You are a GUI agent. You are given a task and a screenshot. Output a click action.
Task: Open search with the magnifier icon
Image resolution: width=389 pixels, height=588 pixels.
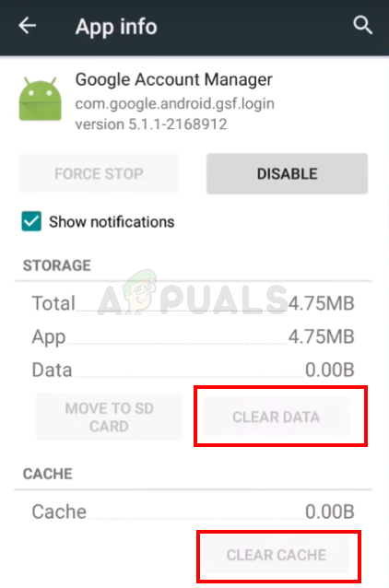(x=362, y=26)
